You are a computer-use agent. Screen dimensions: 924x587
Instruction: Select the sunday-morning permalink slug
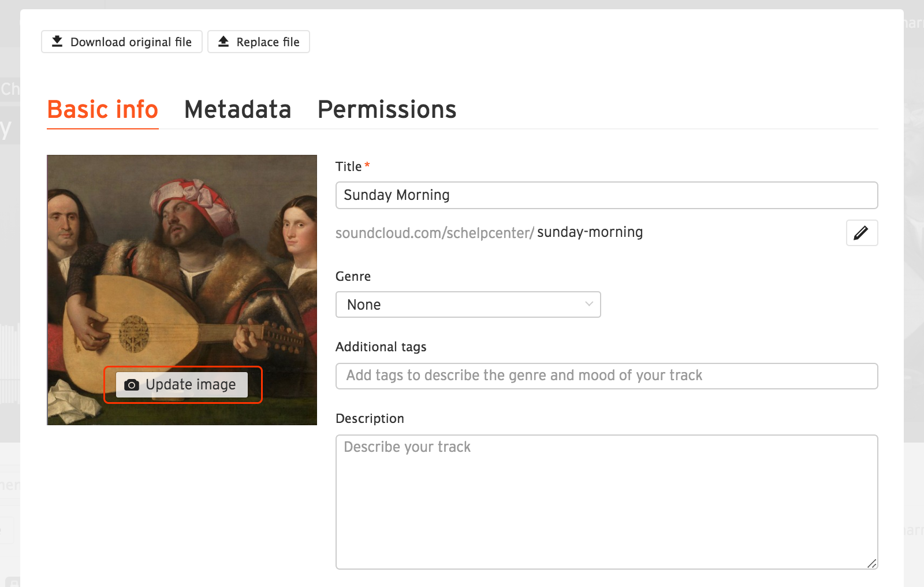coord(590,232)
